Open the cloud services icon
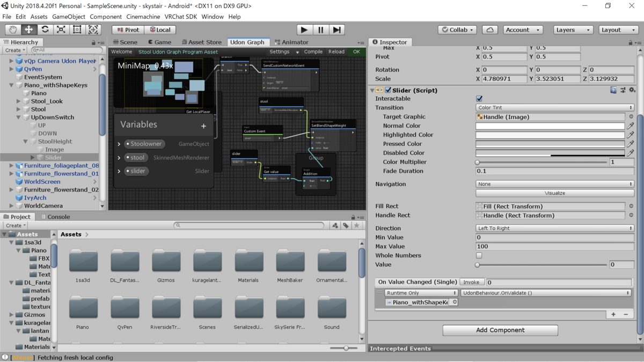This screenshot has height=362, width=644. (x=489, y=29)
